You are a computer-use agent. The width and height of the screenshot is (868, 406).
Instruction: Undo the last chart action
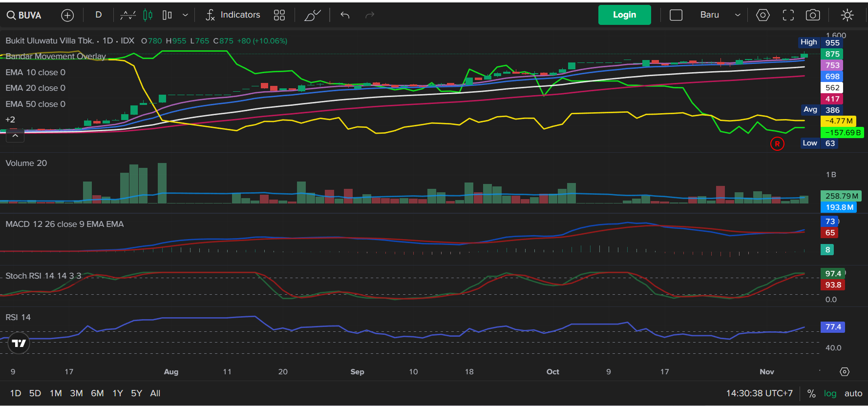[x=345, y=15]
